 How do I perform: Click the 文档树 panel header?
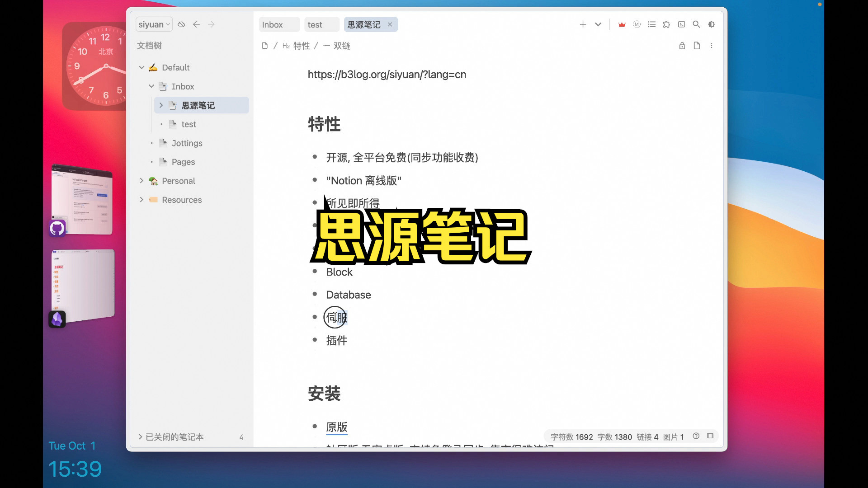[149, 46]
